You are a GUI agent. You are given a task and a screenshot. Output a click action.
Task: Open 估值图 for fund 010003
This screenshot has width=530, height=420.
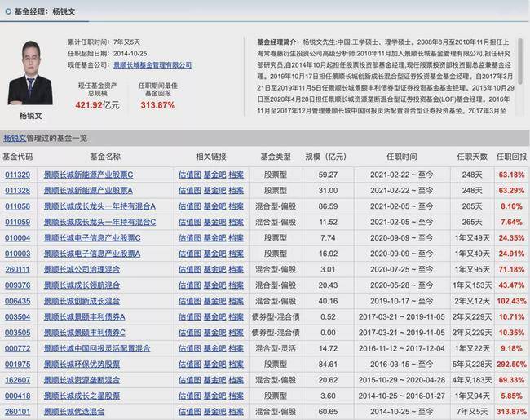(x=190, y=254)
